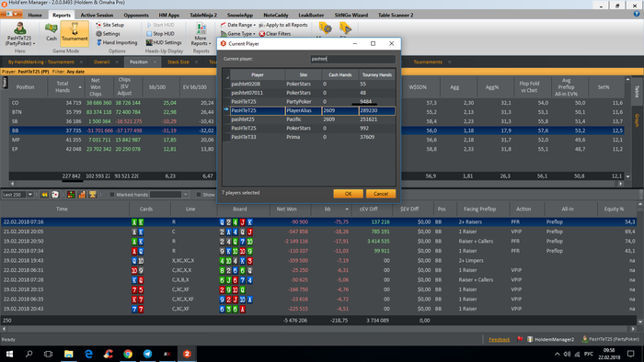Open Settings in the Options group
The height and width of the screenshot is (362, 644).
(x=108, y=34)
